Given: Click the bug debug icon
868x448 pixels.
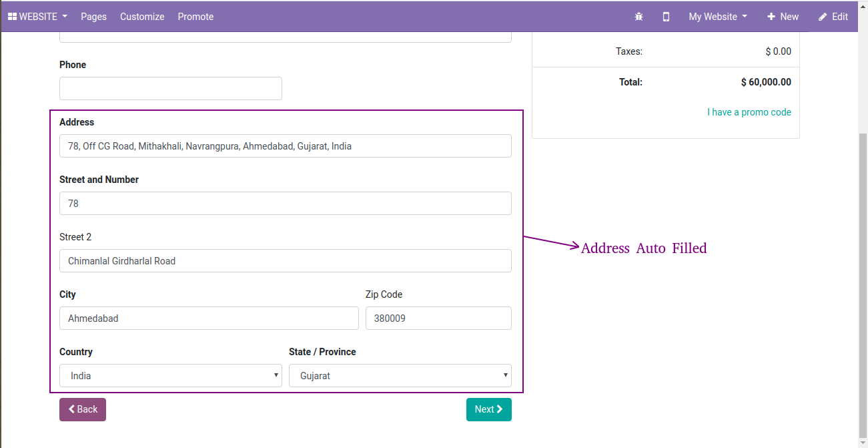Looking at the screenshot, I should [x=638, y=17].
